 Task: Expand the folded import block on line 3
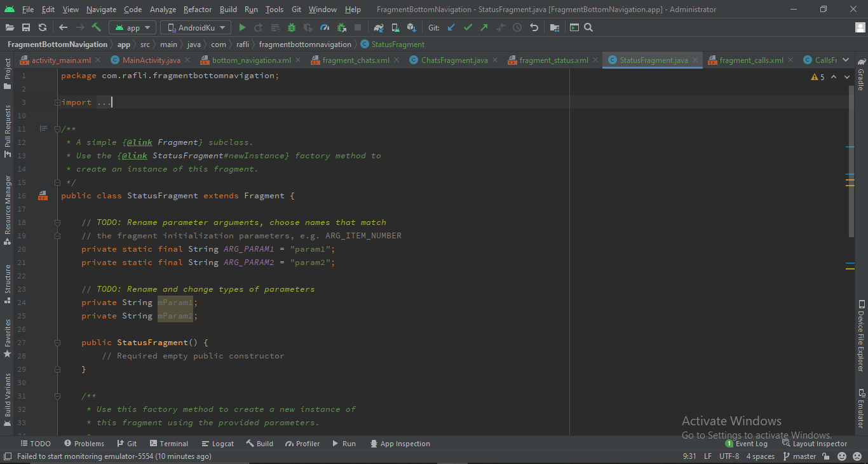[x=57, y=102]
